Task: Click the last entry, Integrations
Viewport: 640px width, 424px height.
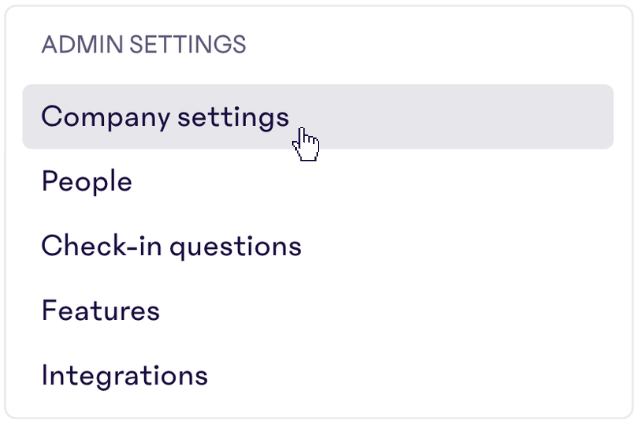Action: pyautogui.click(x=124, y=376)
